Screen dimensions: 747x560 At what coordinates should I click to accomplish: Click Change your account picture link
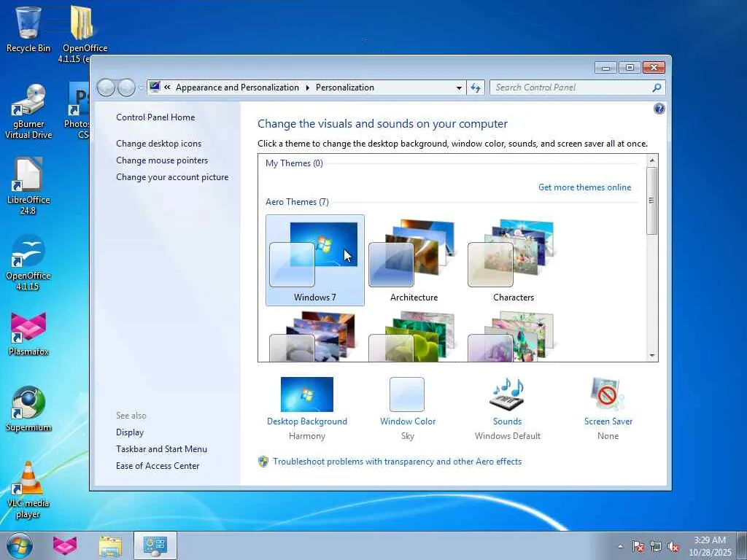click(172, 176)
